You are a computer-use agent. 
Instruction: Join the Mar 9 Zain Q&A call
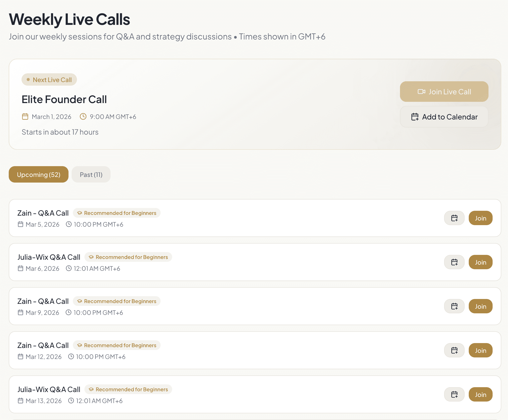pos(480,306)
